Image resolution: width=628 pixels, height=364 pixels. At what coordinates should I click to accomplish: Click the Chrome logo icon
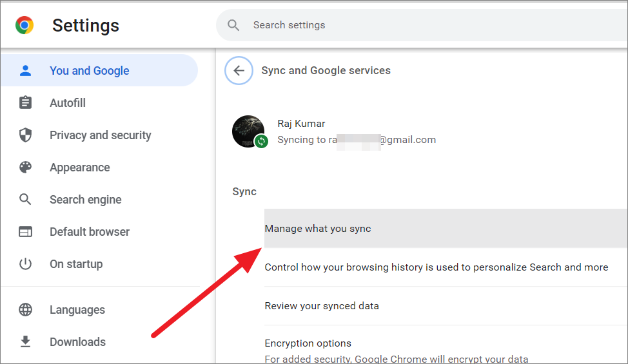(x=25, y=25)
